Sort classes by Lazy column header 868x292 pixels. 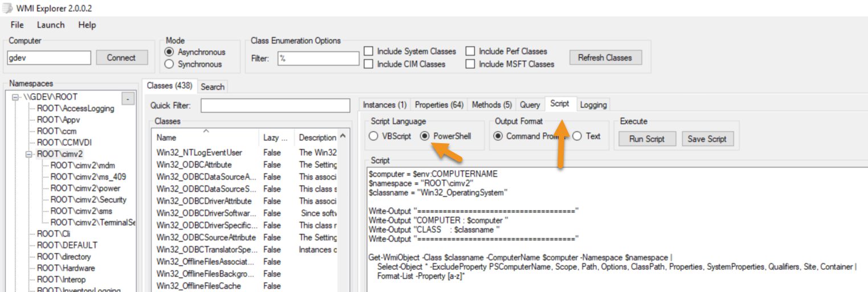coord(277,137)
